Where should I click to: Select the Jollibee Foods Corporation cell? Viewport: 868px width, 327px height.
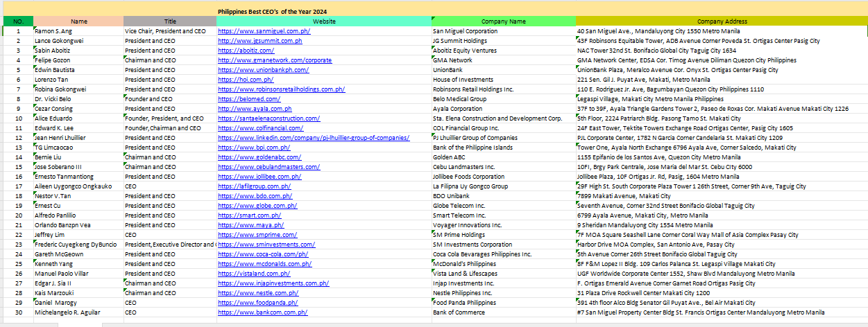tap(503, 177)
